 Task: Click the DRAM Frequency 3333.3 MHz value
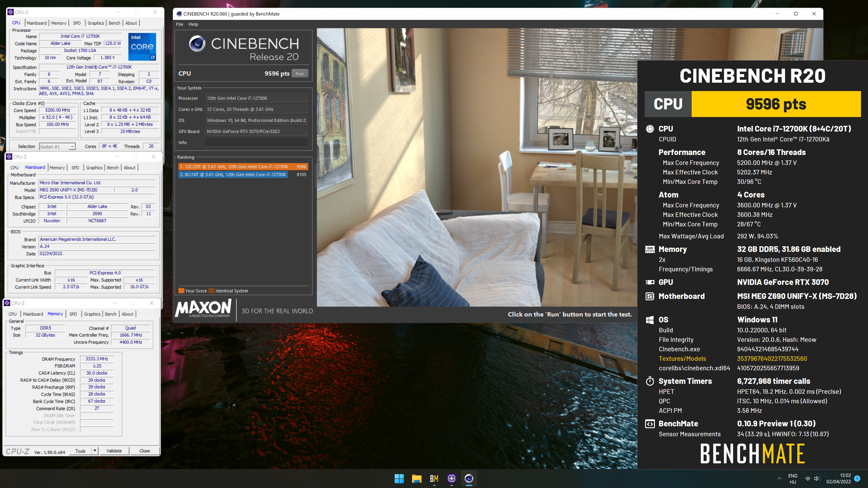point(97,359)
